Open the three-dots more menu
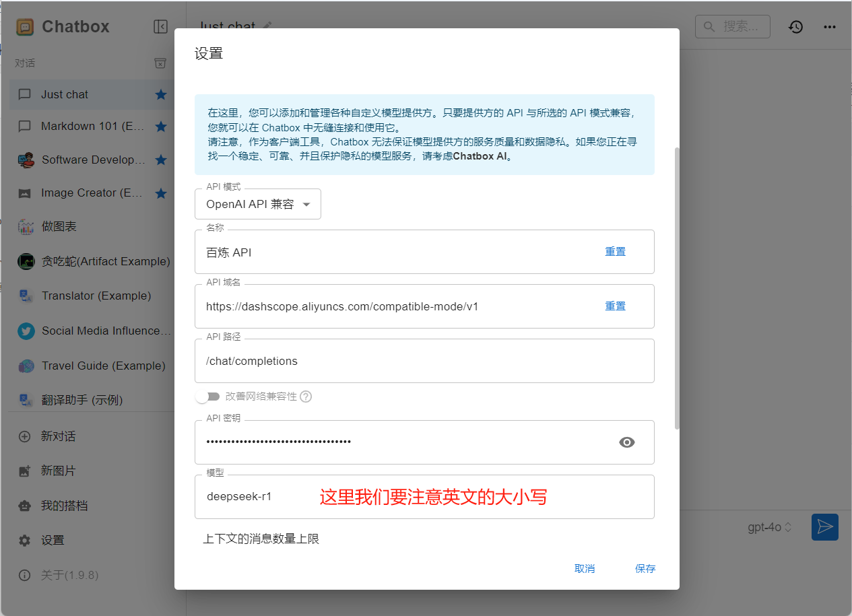This screenshot has height=616, width=852. (x=830, y=27)
